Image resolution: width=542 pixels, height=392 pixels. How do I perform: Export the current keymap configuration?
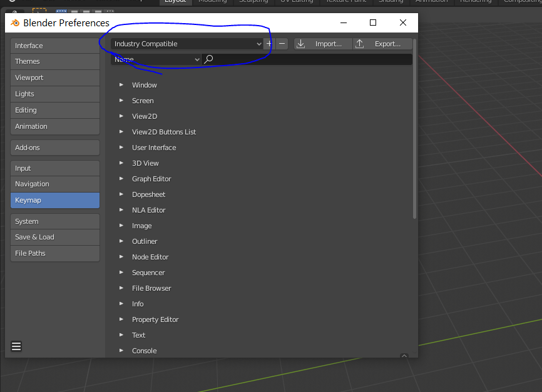pyautogui.click(x=382, y=44)
